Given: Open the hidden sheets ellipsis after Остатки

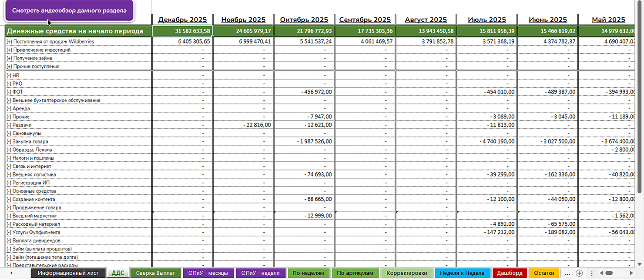Looking at the screenshot, I should (567, 273).
